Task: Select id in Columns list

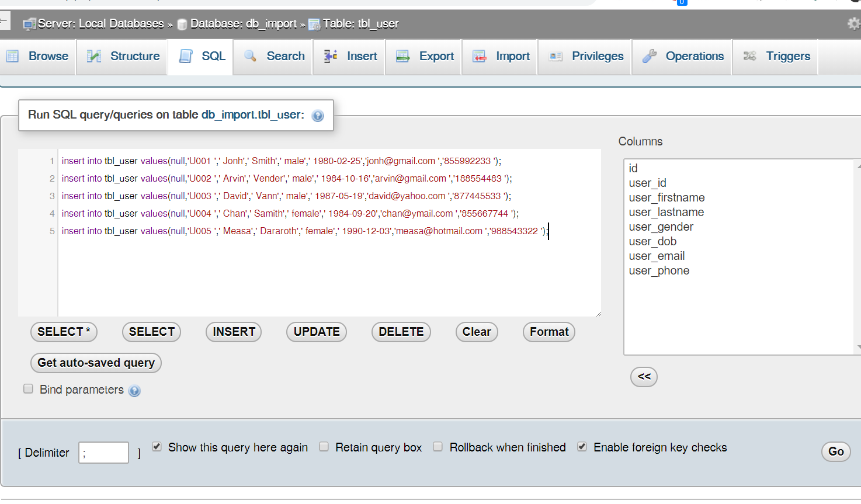Action: coord(633,168)
